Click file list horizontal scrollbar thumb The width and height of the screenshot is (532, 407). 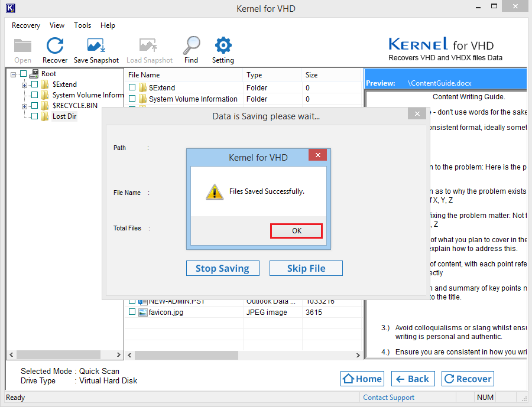(x=186, y=355)
